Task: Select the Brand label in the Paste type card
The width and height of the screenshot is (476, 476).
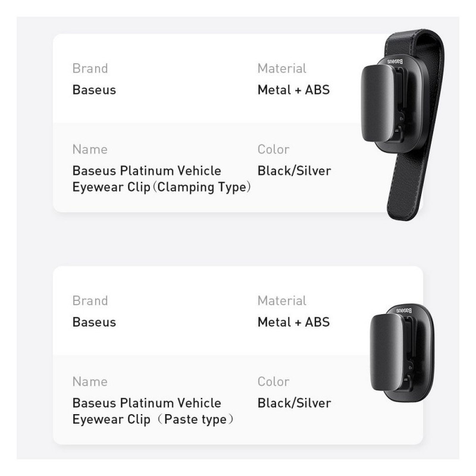Action: coord(90,300)
